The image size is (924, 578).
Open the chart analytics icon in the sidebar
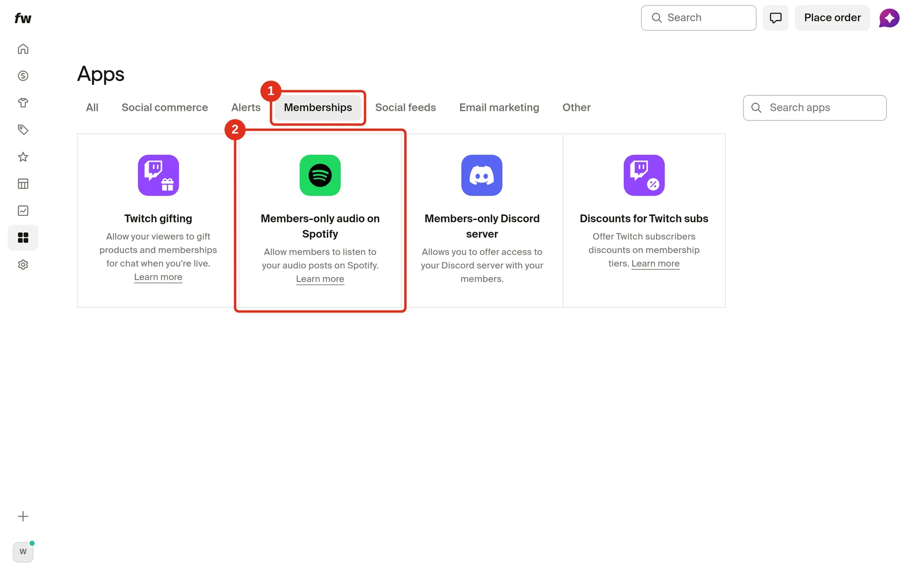coord(23,211)
